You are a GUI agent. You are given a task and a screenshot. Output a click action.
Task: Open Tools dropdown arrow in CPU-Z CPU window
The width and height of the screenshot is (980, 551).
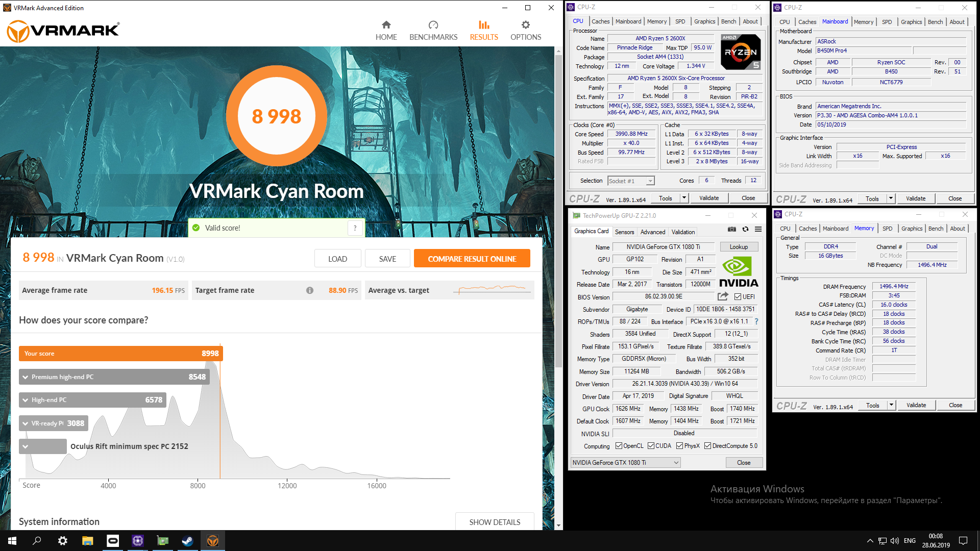[x=684, y=198]
